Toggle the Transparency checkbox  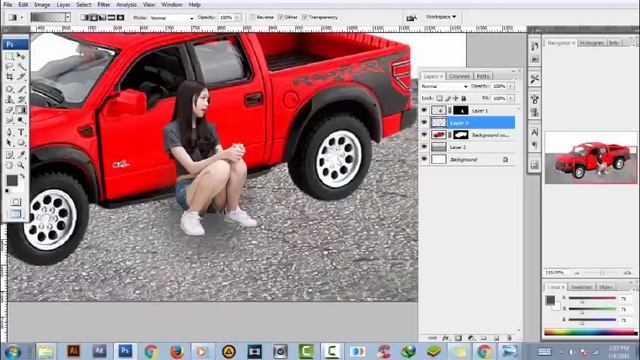pyautogui.click(x=304, y=17)
